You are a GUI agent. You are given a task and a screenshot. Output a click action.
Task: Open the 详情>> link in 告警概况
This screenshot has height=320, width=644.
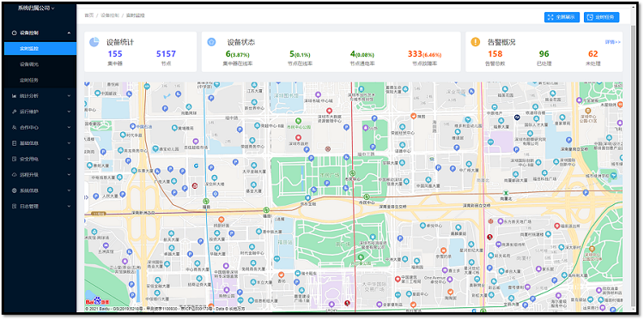[612, 42]
